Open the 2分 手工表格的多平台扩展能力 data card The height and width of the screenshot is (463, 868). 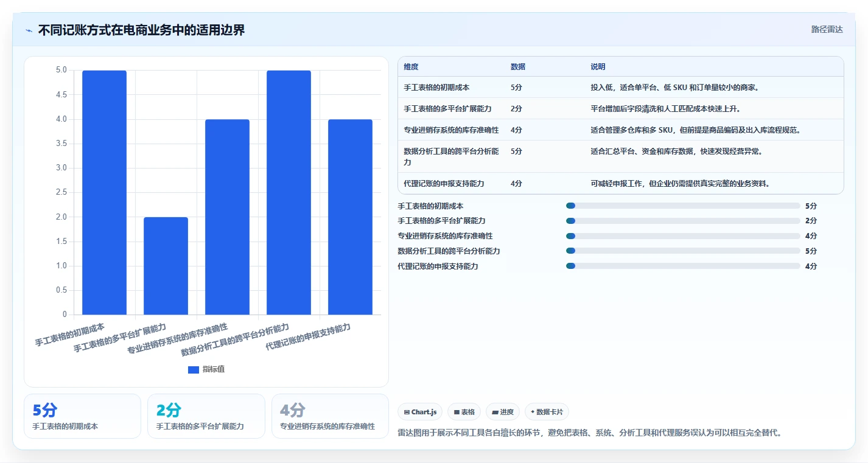click(x=206, y=416)
